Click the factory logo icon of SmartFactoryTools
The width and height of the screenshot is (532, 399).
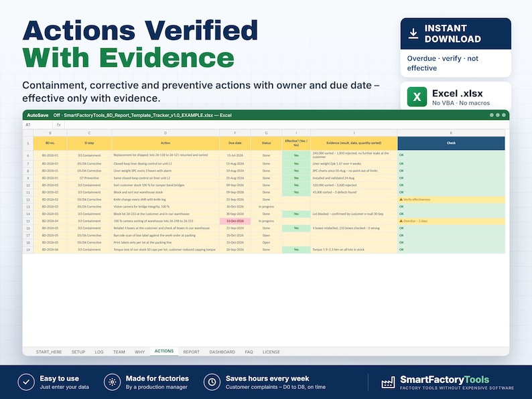[x=388, y=382]
